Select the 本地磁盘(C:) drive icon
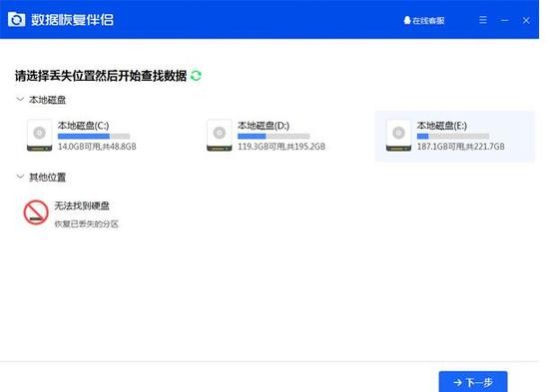The width and height of the screenshot is (549, 392). (x=40, y=135)
